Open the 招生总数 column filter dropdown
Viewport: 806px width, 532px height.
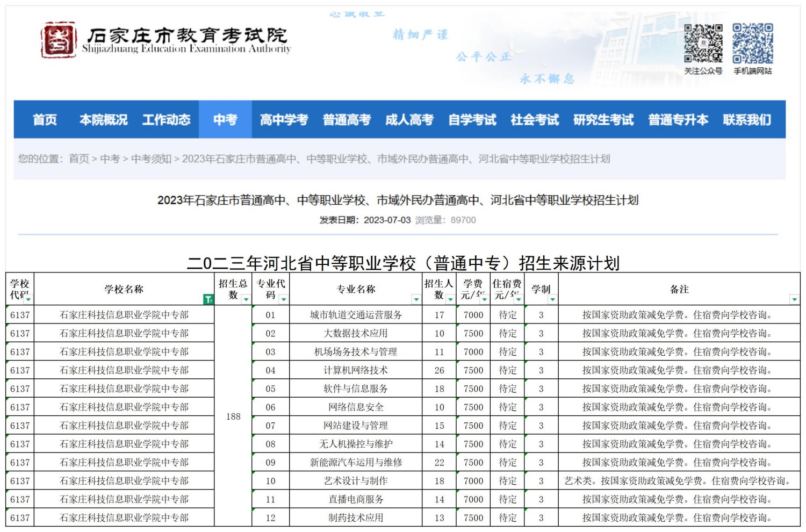246,299
